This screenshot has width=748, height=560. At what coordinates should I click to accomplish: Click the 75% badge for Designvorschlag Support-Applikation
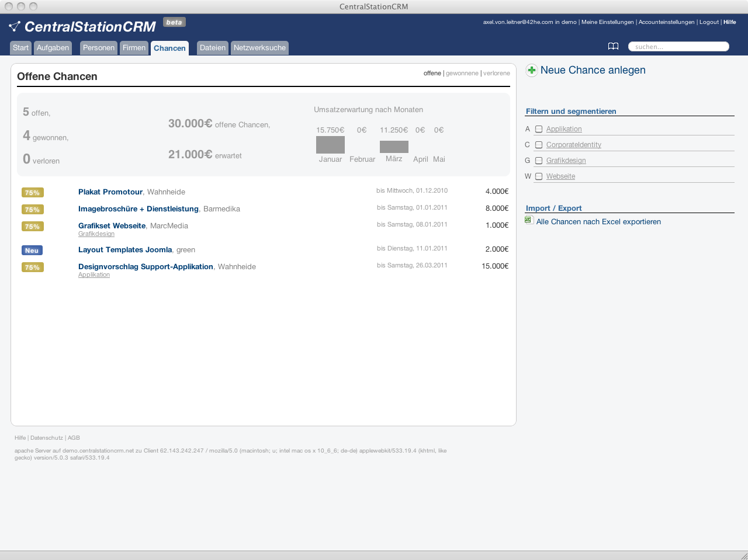[32, 267]
